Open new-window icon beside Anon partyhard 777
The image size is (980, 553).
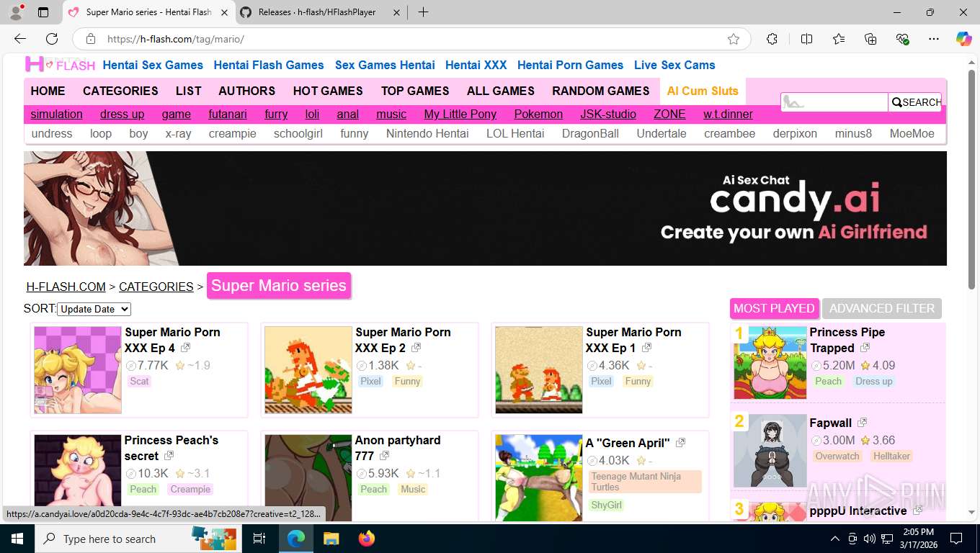click(x=384, y=456)
